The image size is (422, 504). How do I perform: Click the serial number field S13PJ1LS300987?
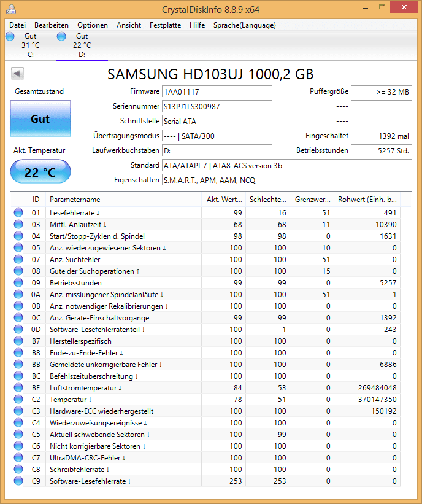217,107
